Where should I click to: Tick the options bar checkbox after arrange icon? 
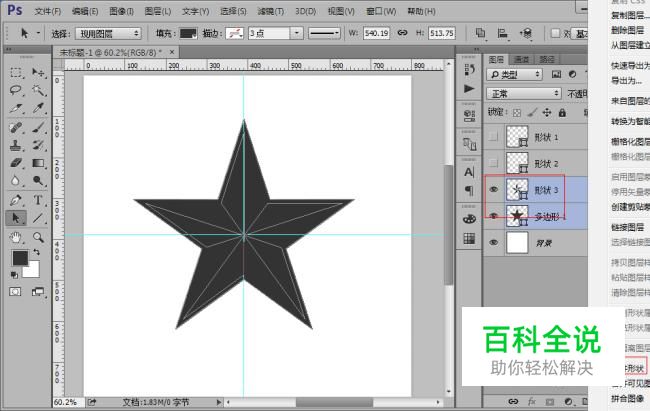click(555, 33)
